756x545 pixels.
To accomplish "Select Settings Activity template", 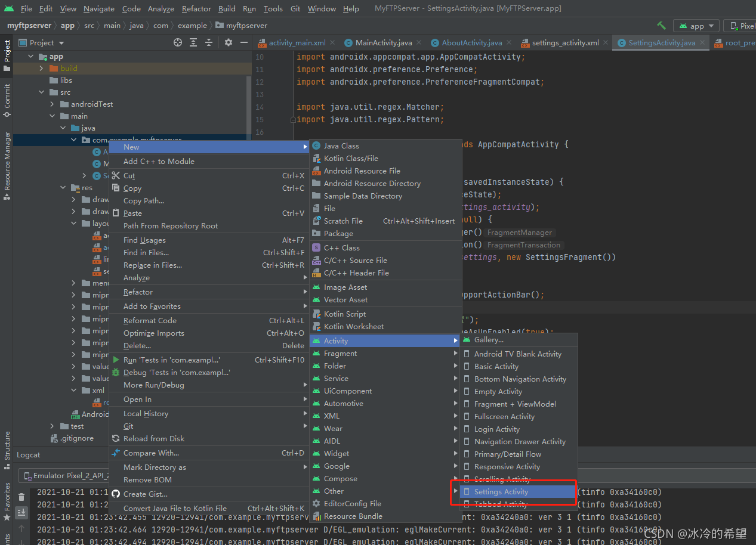I will pos(520,491).
